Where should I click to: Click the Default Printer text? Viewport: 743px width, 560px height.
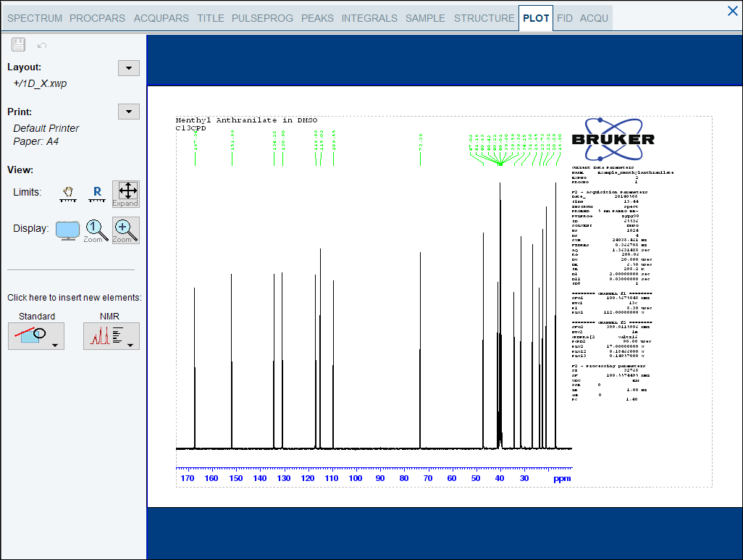(46, 128)
